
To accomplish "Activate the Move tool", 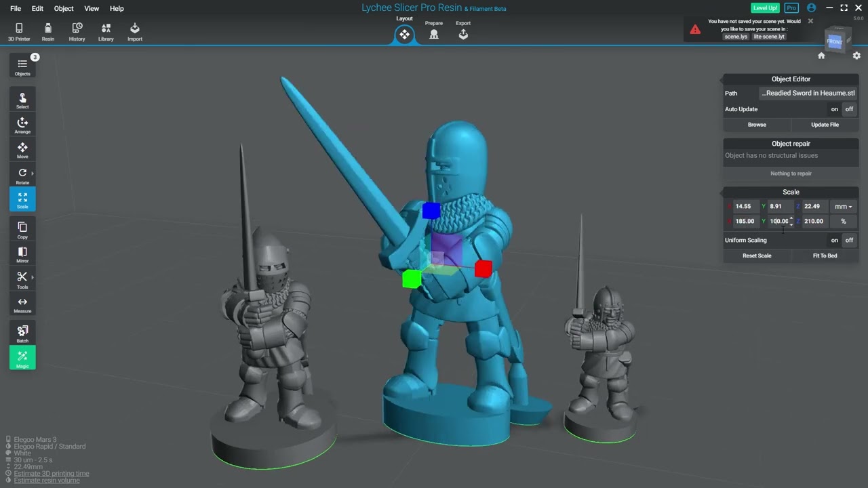I will click(22, 150).
